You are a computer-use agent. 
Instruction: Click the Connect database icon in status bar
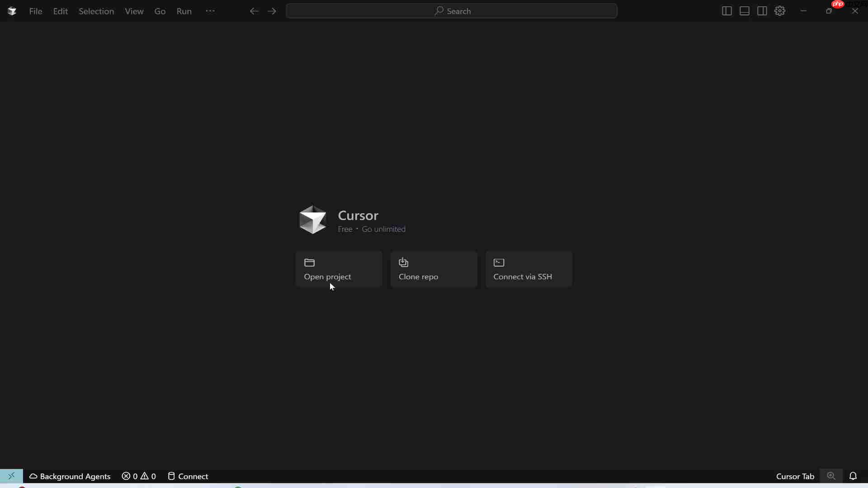pyautogui.click(x=172, y=476)
